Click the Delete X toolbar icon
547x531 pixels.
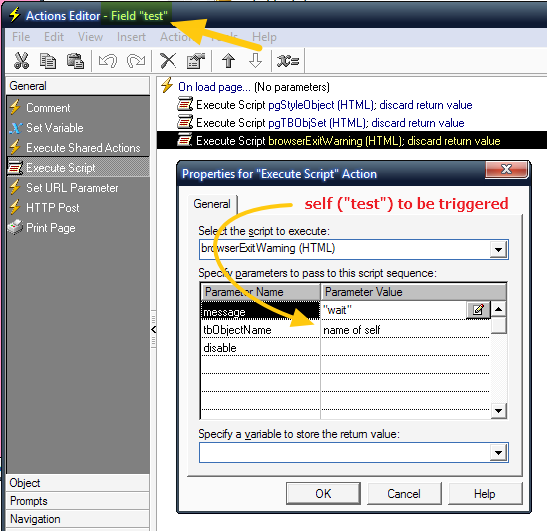point(168,61)
